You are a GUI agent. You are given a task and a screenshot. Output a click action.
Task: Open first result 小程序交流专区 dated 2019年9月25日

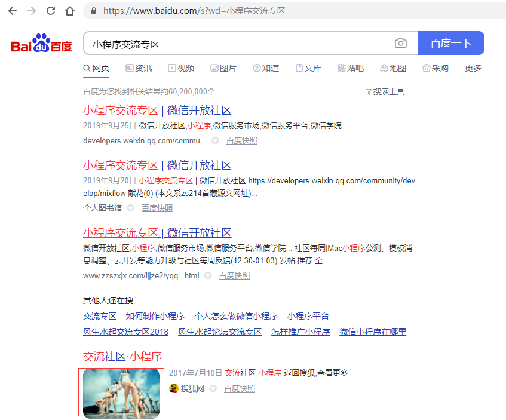[x=157, y=111]
